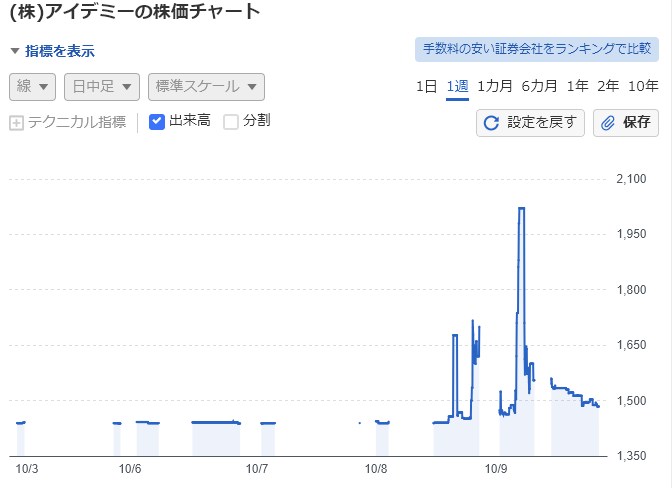This screenshot has width=672, height=488.
Task: Switch to the 1カ月 range tab
Action: coord(495,86)
